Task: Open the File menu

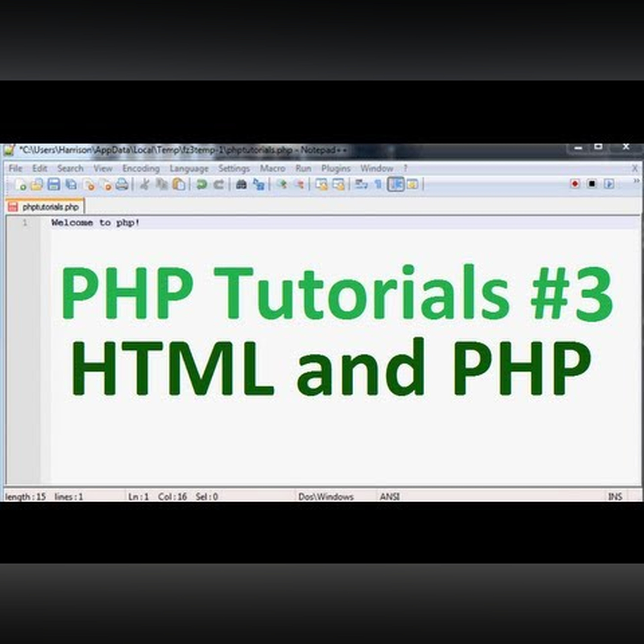Action: (x=15, y=168)
